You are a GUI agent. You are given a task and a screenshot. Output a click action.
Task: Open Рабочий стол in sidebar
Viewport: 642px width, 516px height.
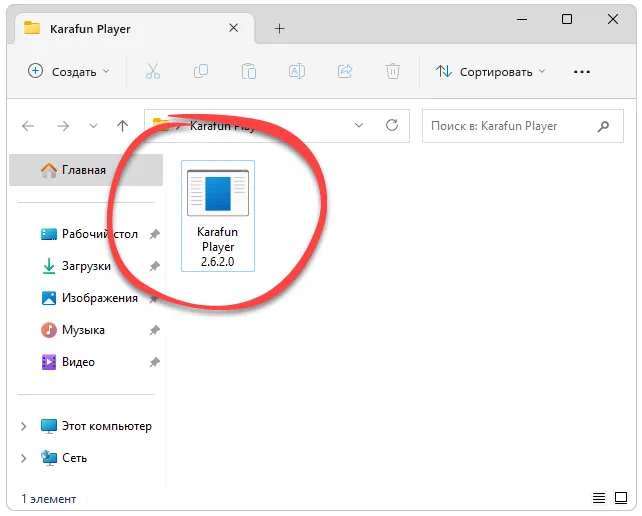coord(89,234)
